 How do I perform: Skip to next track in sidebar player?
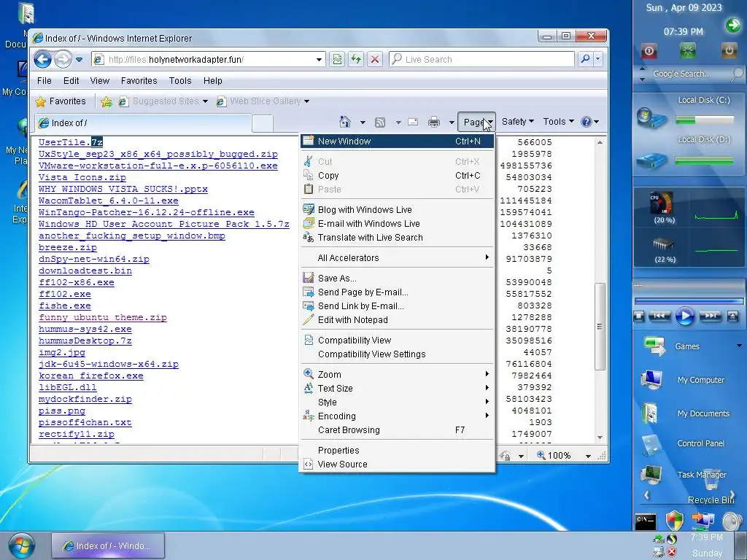pos(711,316)
